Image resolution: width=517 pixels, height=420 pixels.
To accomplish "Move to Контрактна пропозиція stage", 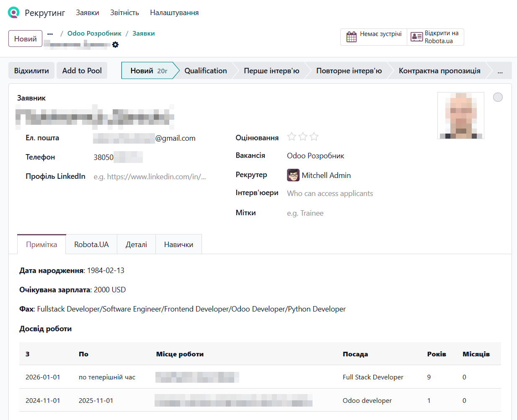I will [x=439, y=71].
